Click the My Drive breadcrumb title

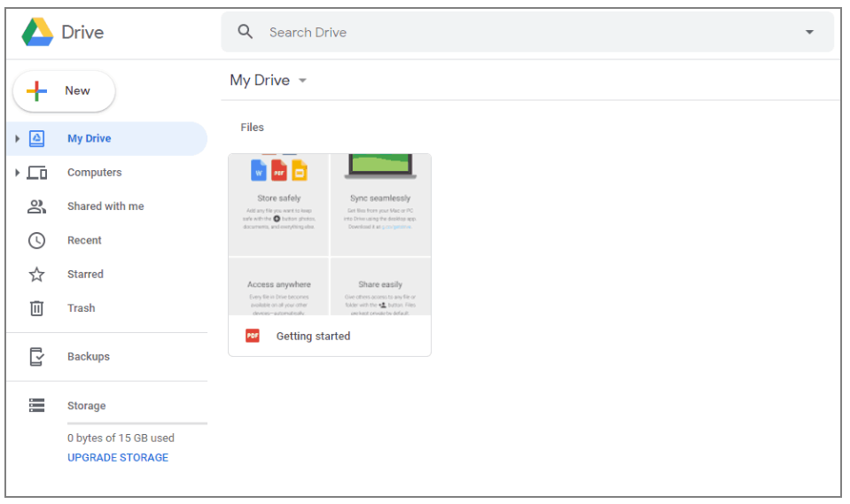(x=260, y=81)
